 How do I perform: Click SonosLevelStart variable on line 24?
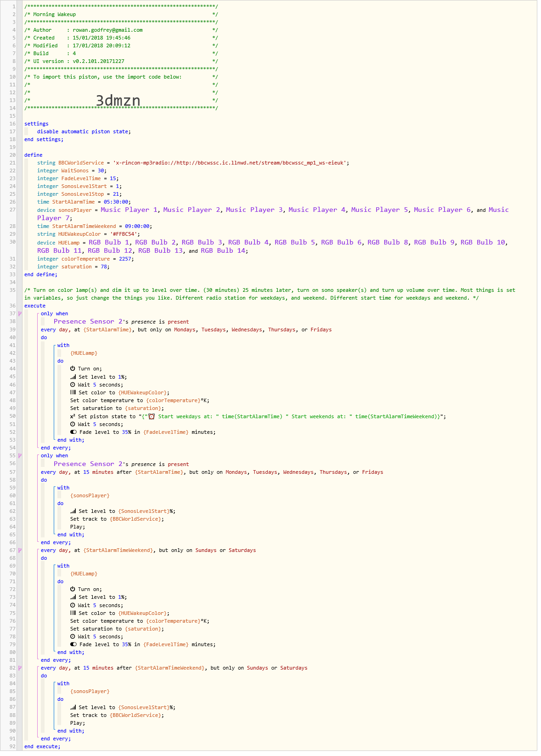coord(84,186)
